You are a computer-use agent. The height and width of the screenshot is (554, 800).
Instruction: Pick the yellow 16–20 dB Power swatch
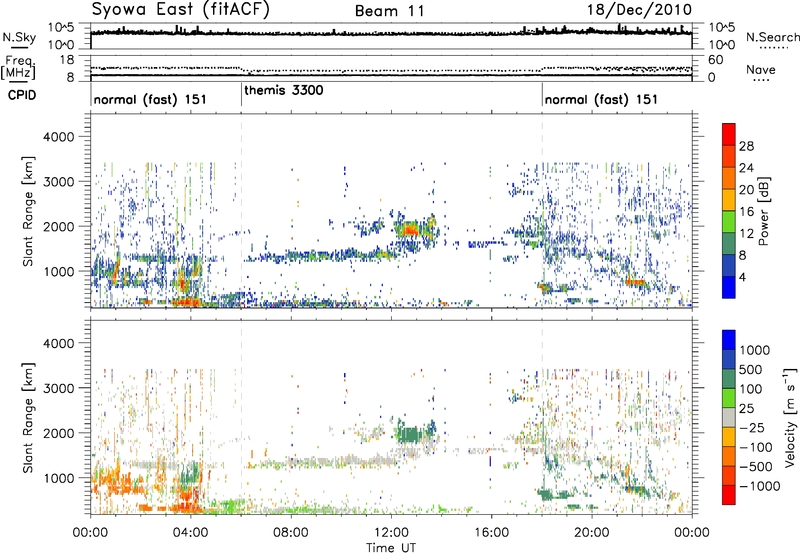pos(729,200)
